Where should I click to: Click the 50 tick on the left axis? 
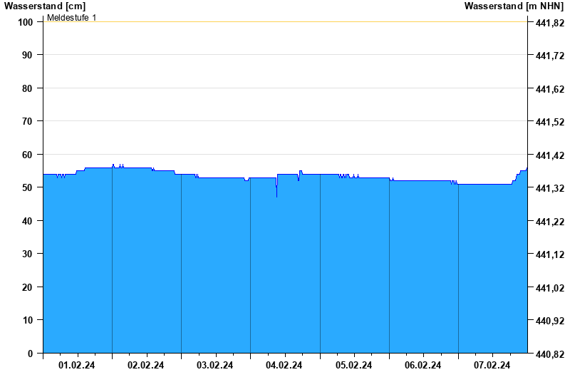click(x=28, y=187)
